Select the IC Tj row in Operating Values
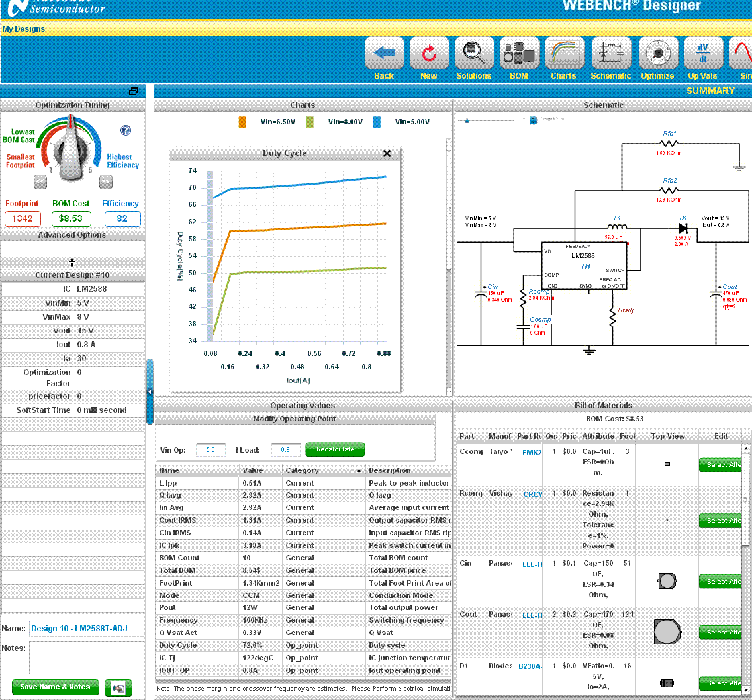 (303, 658)
